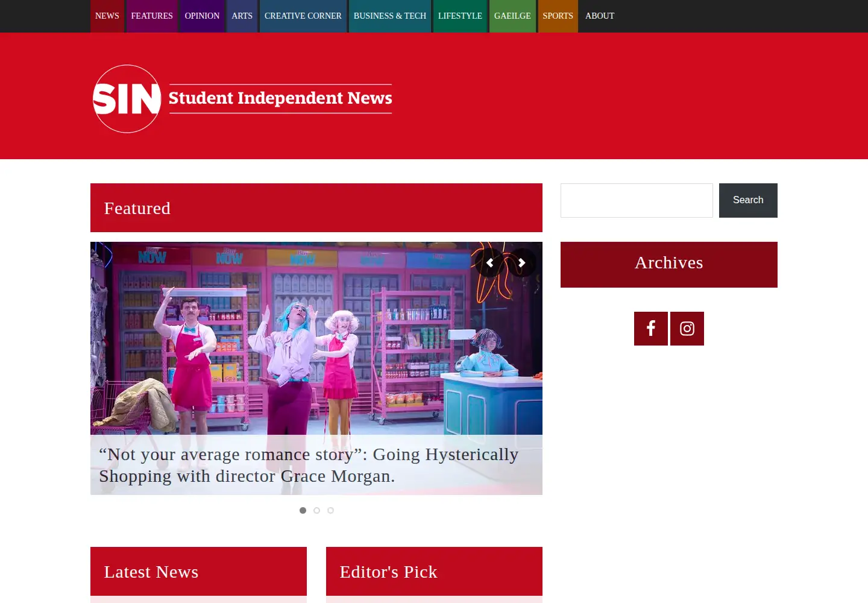The image size is (868, 603).
Task: Visit the Creative Corner section
Action: 303,16
